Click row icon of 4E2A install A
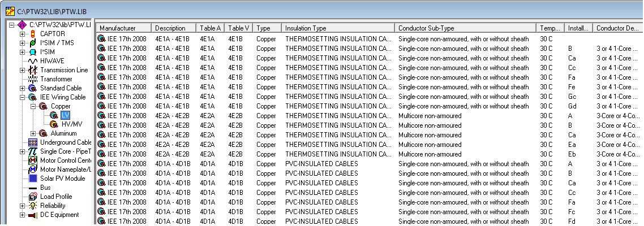The width and height of the screenshot is (644, 226). point(101,116)
